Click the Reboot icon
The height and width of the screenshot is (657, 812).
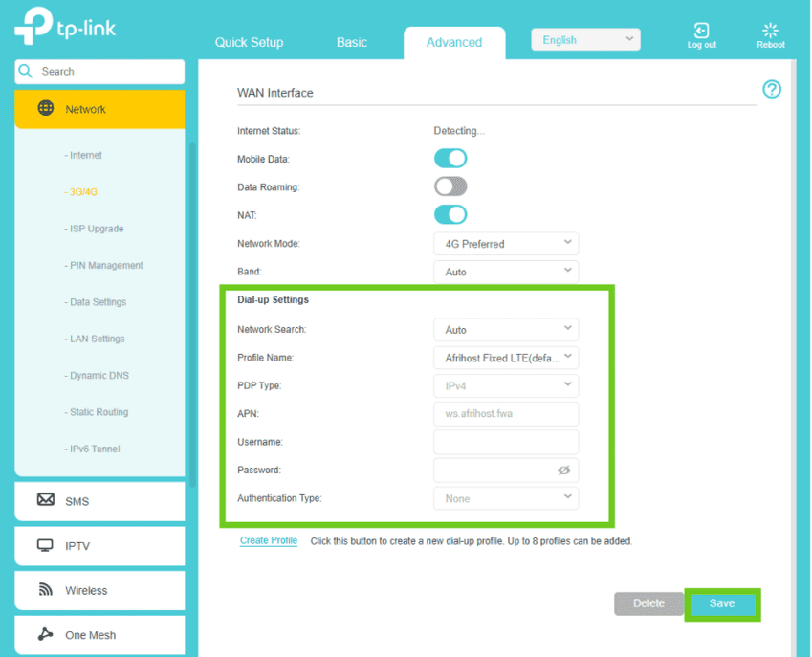[770, 32]
